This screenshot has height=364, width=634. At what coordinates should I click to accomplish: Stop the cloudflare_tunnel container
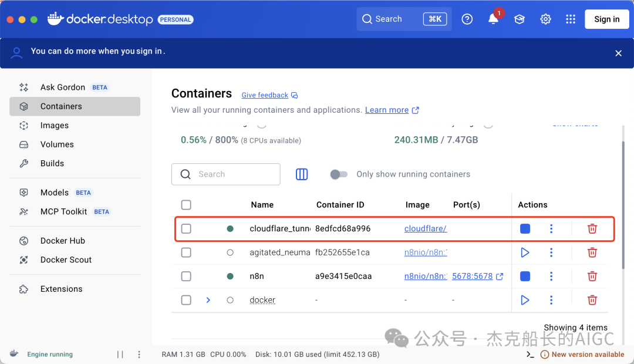525,228
